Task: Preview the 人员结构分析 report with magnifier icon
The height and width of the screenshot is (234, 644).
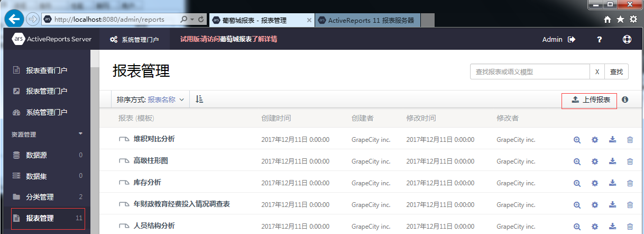Action: pos(577,226)
